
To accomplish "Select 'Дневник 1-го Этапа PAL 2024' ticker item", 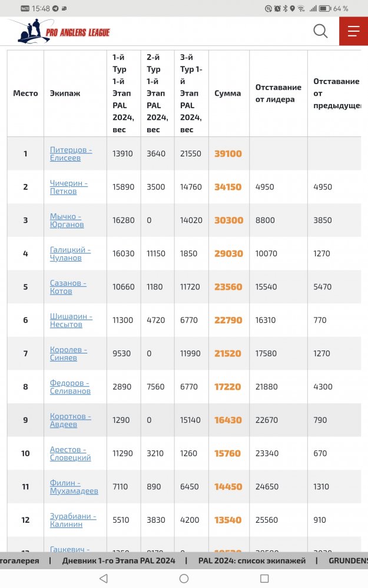I will click(118, 561).
